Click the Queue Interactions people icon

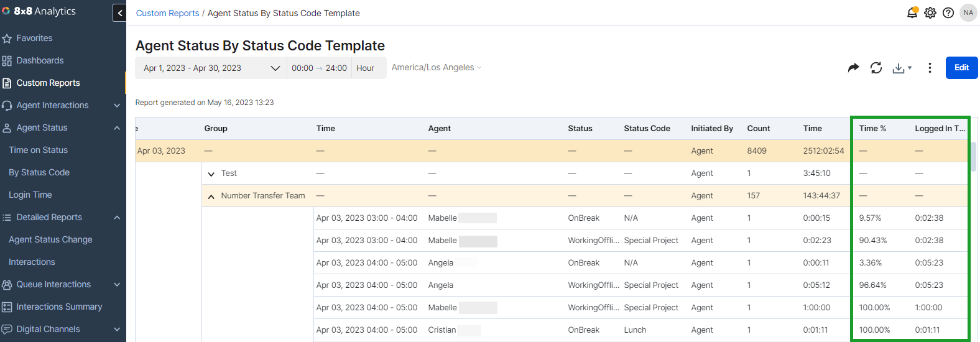[7, 285]
